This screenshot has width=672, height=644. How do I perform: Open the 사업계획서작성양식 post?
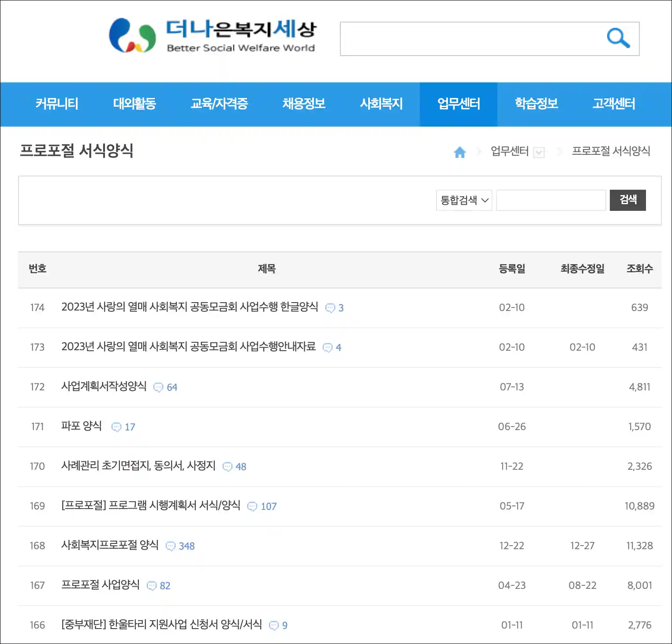click(x=104, y=386)
